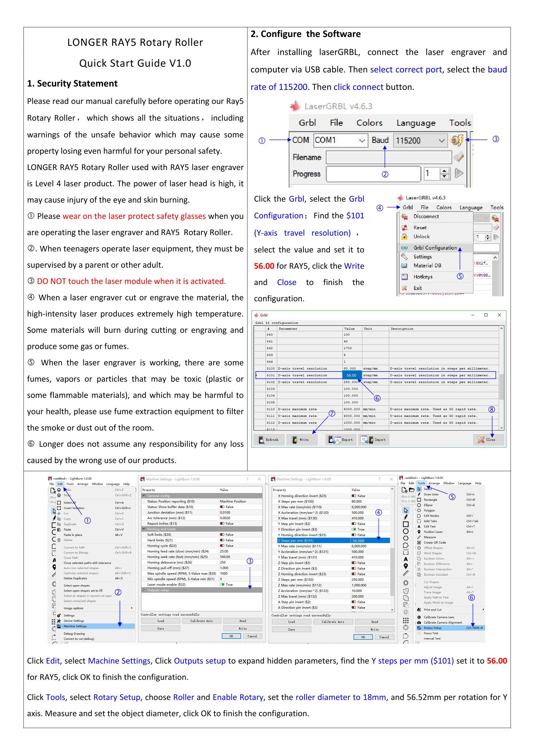Select the Rectangle tool in the LightBurn Tools-menu window toolbar
Screen dimensions: 534x756
pyautogui.click(x=406, y=524)
